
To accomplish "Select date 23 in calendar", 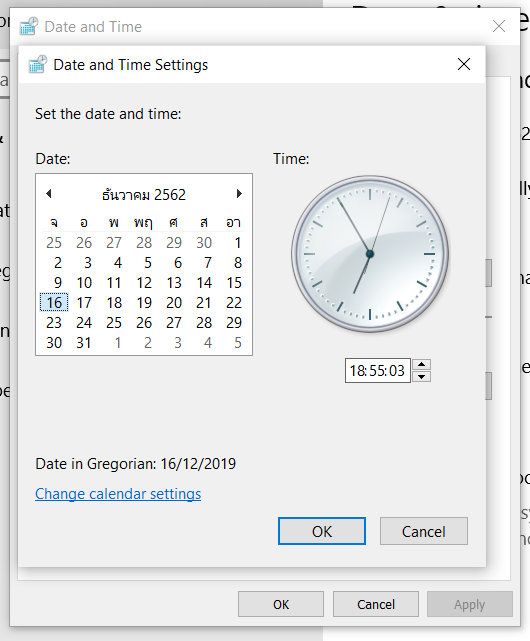I will (54, 323).
